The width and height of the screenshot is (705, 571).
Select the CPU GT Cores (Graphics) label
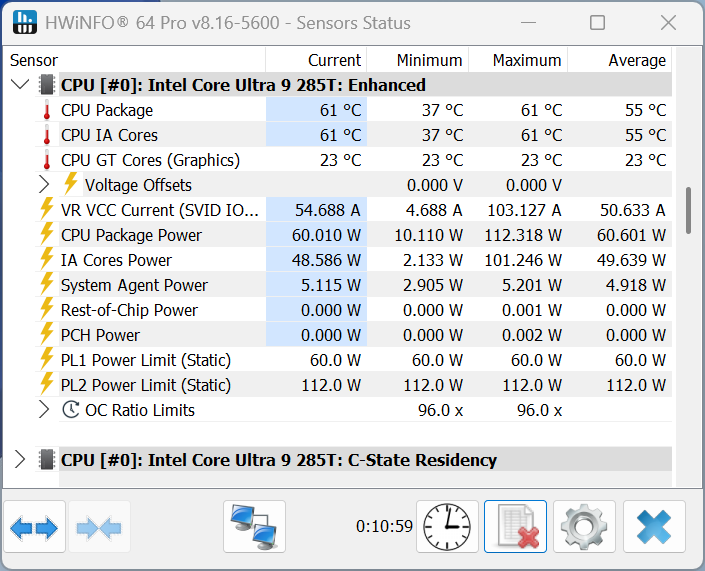[x=151, y=161]
